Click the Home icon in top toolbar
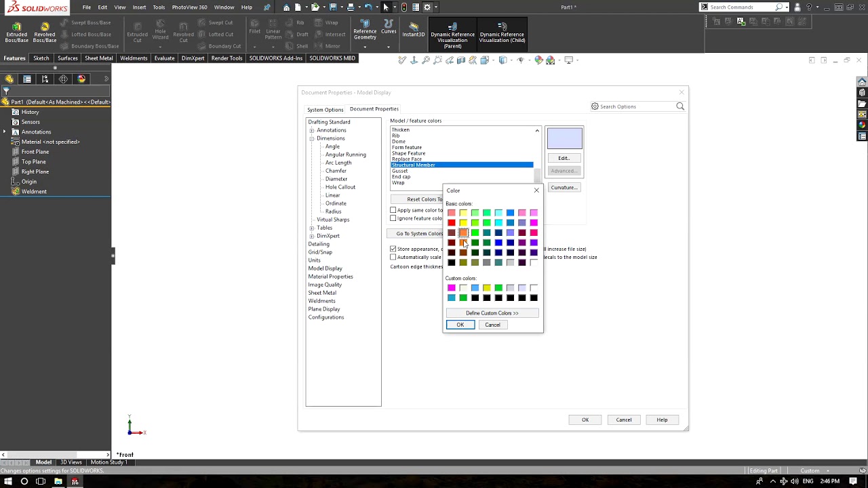 287,7
